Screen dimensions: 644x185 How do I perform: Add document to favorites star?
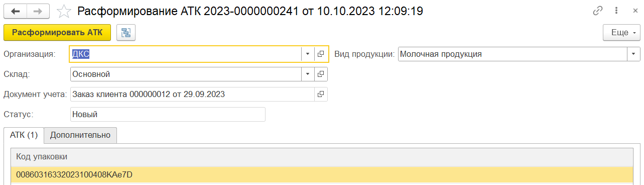coord(64,11)
